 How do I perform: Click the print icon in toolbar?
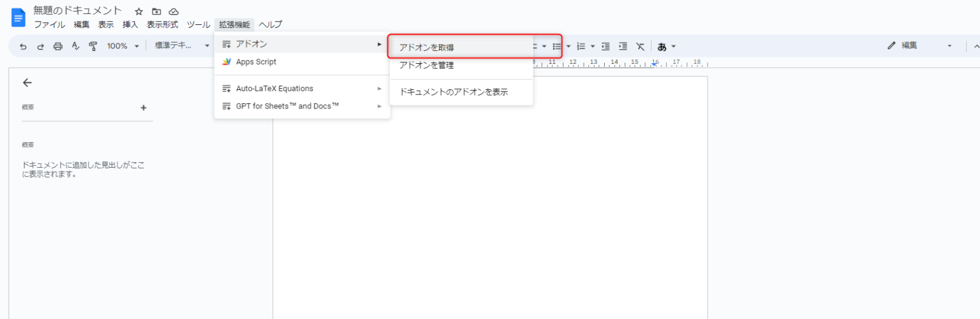pyautogui.click(x=58, y=47)
